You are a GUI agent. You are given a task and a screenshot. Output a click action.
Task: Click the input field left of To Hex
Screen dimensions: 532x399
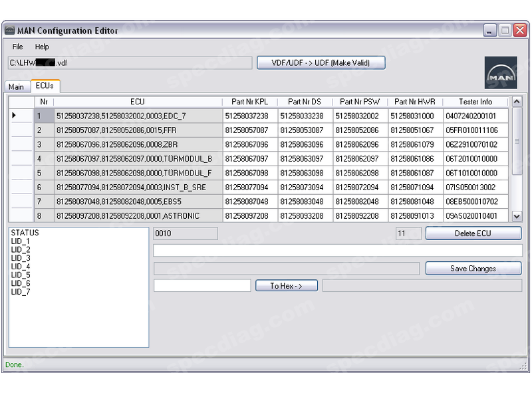[203, 286]
